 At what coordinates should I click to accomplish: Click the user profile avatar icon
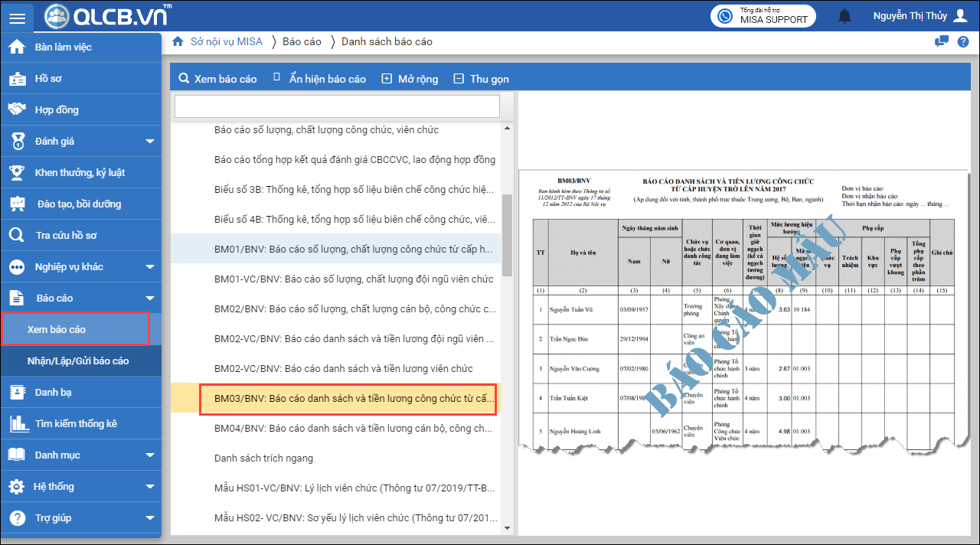960,16
